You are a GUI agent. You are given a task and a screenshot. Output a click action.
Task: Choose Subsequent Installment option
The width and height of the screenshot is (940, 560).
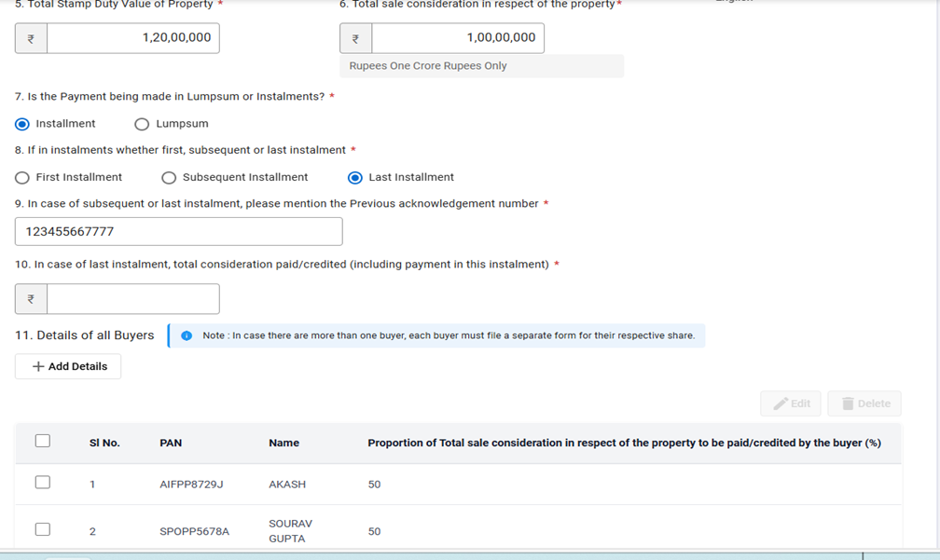(169, 177)
